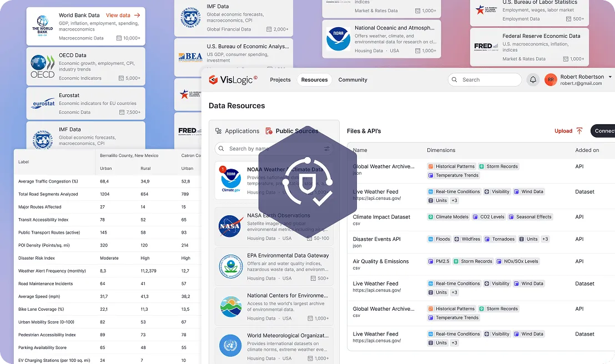Open Federal Reserve Economic Data card

click(529, 47)
